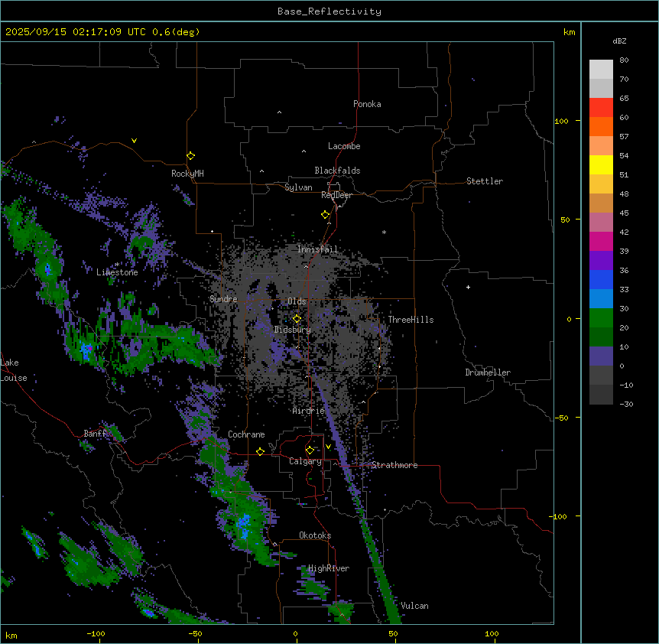Screen dimensions: 659x644
Task: Select the Ponoka city label
Action: point(367,104)
